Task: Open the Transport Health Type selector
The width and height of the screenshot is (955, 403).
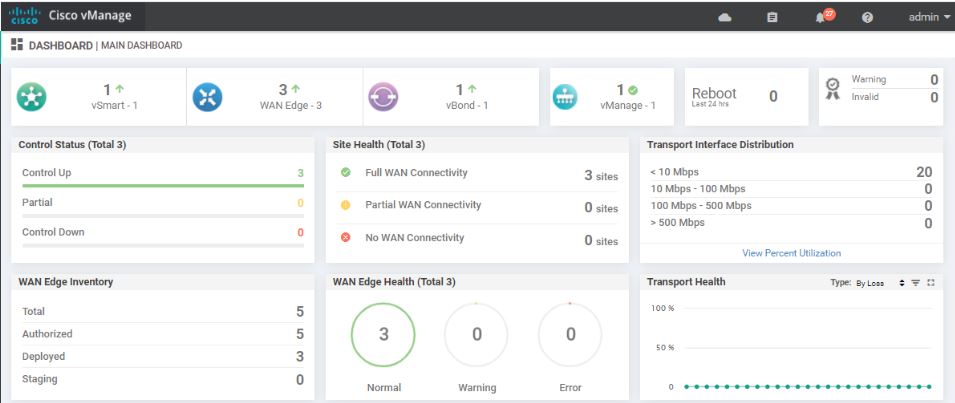Action: (x=869, y=282)
